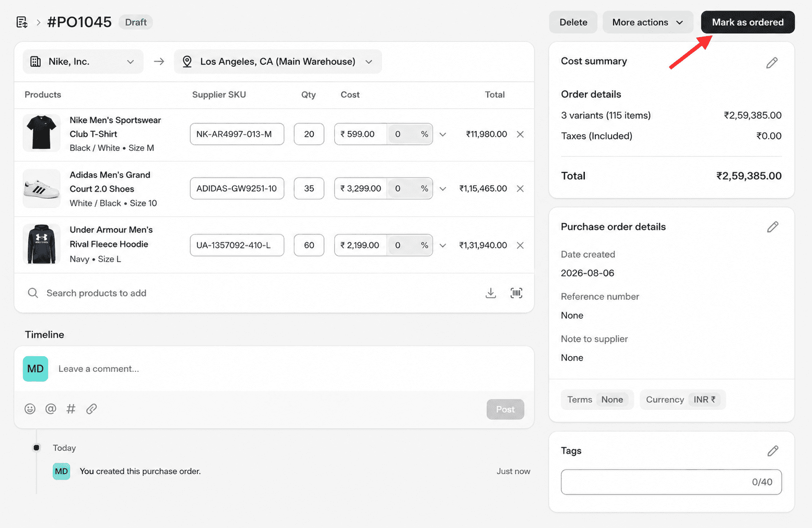812x528 pixels.
Task: Open the Nike, Inc. supplier dropdown
Action: [83, 62]
